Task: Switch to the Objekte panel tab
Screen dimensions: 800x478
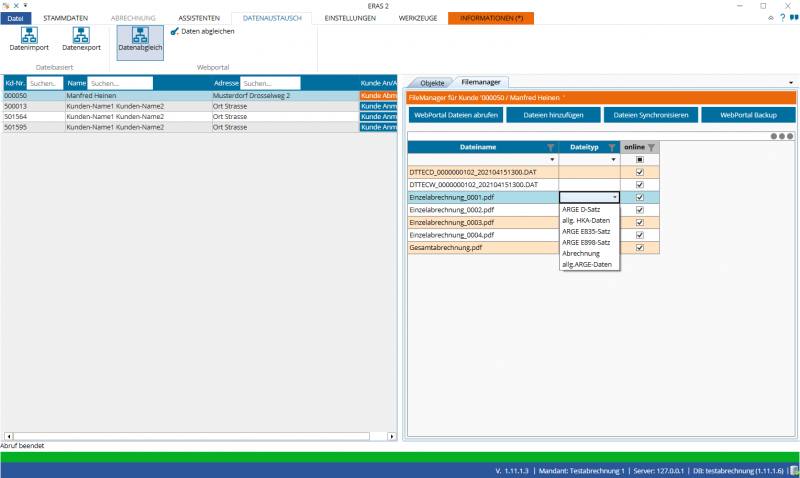Action: (432, 83)
